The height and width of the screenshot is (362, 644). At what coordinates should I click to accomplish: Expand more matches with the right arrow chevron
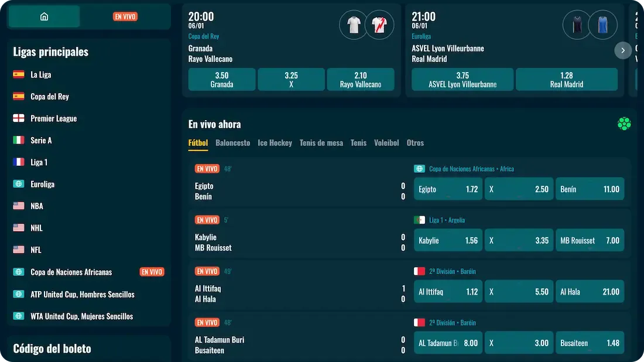pos(623,50)
